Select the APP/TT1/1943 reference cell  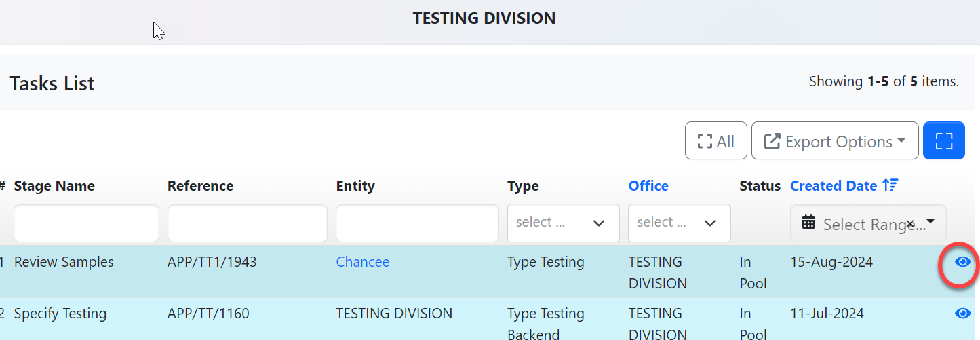tap(212, 262)
